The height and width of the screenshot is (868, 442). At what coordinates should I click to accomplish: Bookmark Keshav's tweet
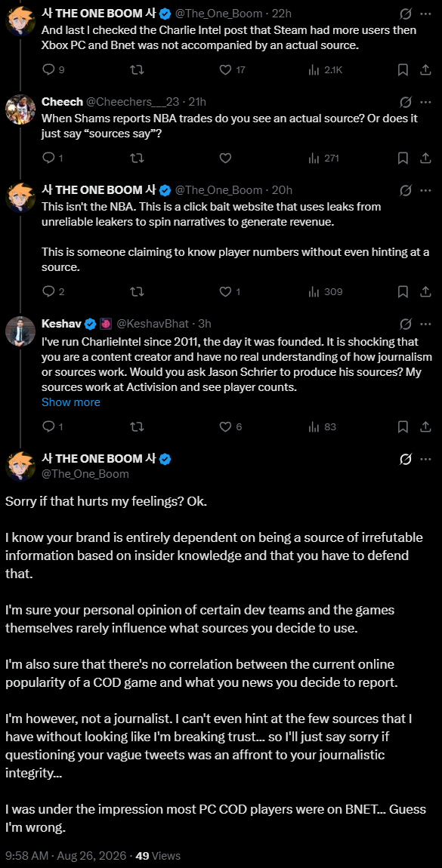click(x=403, y=426)
